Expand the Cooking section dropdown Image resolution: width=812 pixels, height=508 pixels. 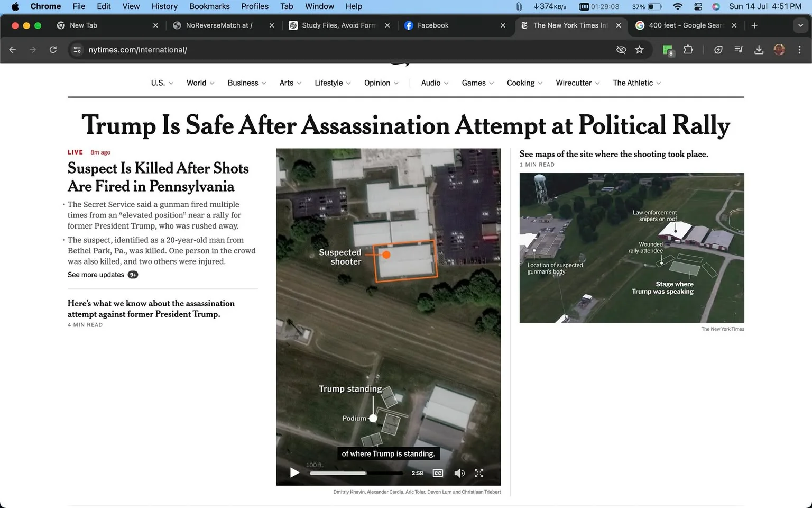coord(524,83)
